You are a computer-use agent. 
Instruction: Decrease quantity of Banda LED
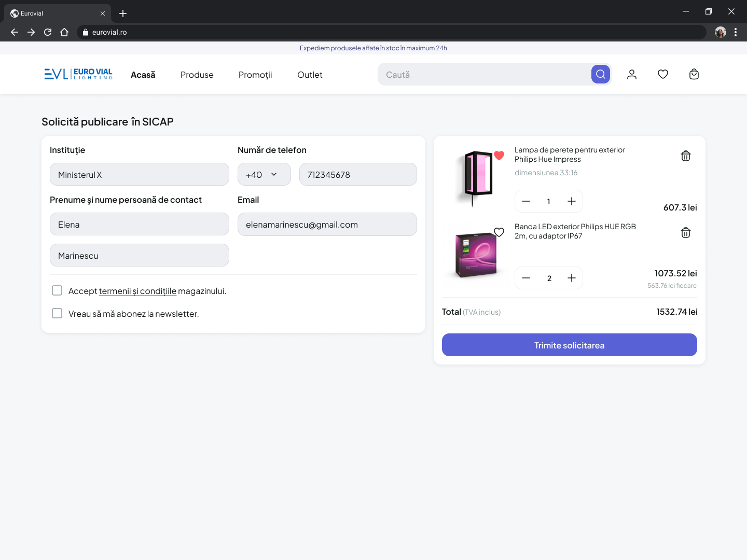pos(526,278)
